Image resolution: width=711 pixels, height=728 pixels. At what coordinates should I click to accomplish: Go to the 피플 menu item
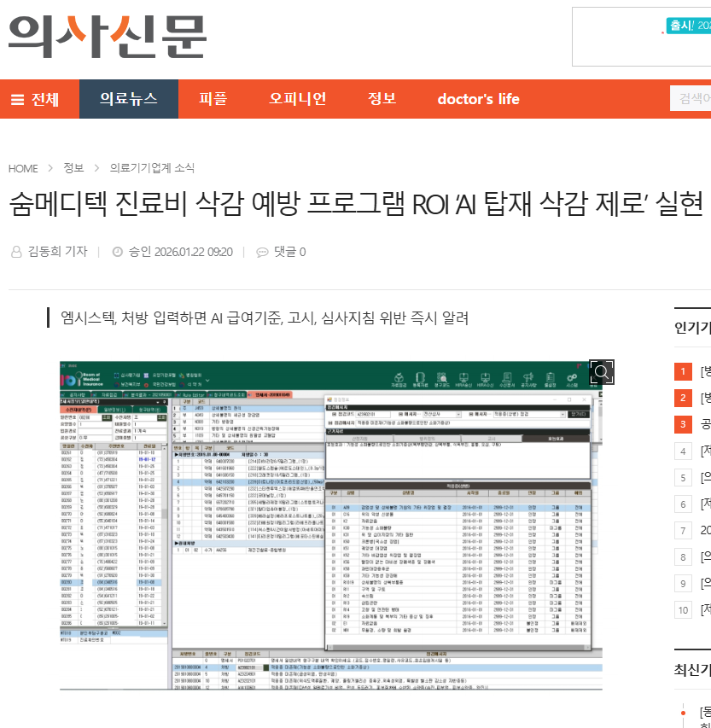(x=213, y=99)
